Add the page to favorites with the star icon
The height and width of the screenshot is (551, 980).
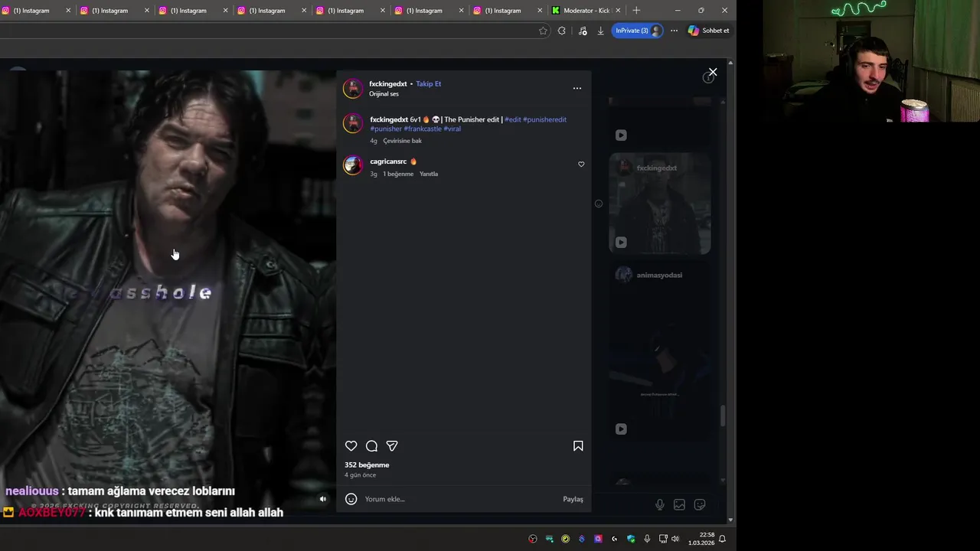tap(543, 31)
